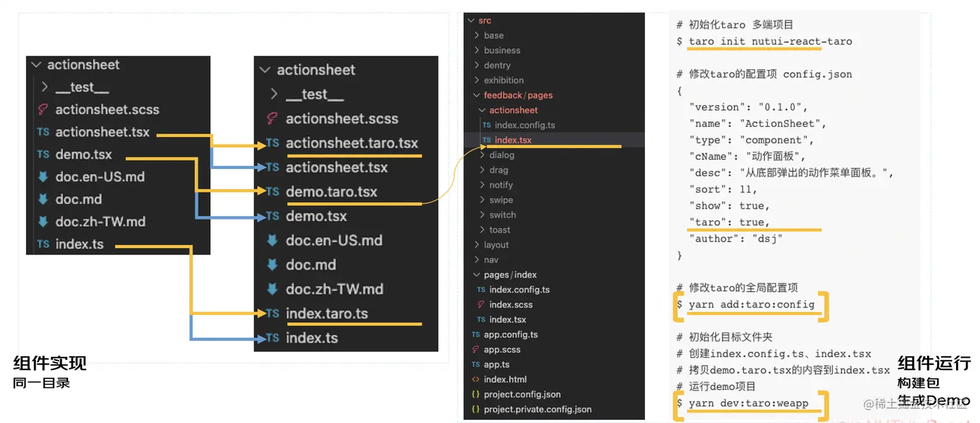The image size is (980, 423).
Task: Click the TS icon beside demo.taro.tsx
Action: pos(273,192)
